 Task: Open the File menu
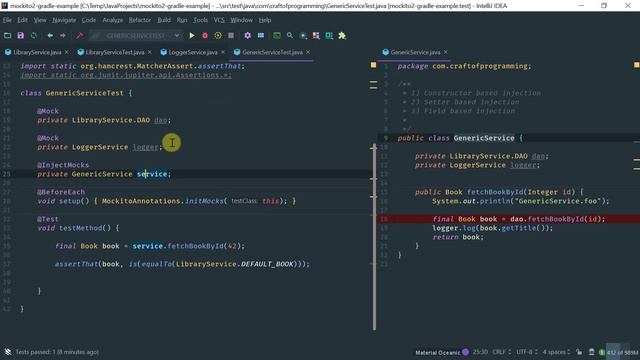(7, 20)
